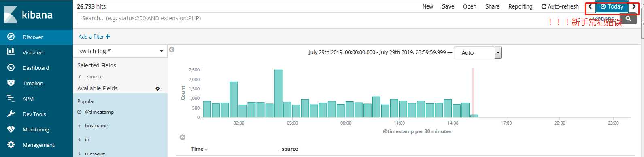Image resolution: width=644 pixels, height=157 pixels.
Task: Click the tallest histogram bar near 04:00
Action: (x=278, y=94)
